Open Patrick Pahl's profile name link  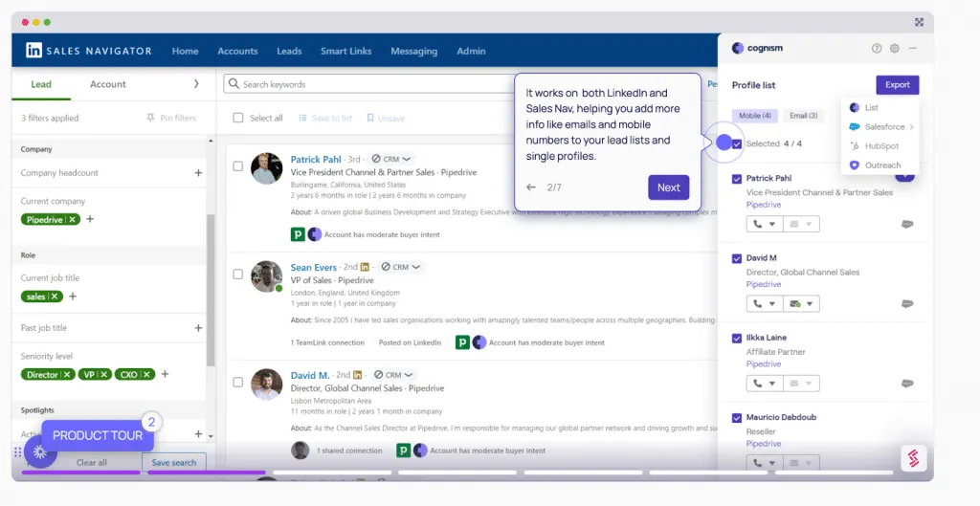[x=316, y=159]
